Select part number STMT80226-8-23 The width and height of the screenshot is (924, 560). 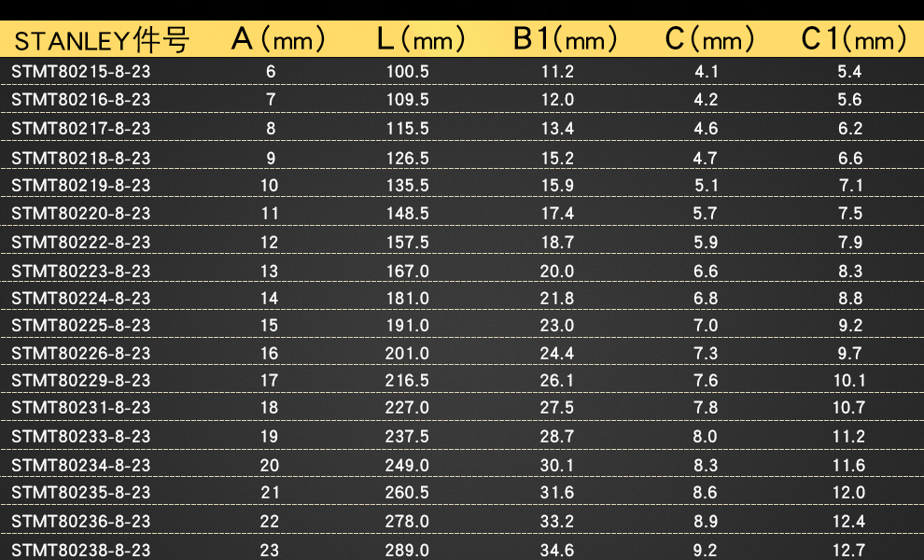(x=80, y=353)
